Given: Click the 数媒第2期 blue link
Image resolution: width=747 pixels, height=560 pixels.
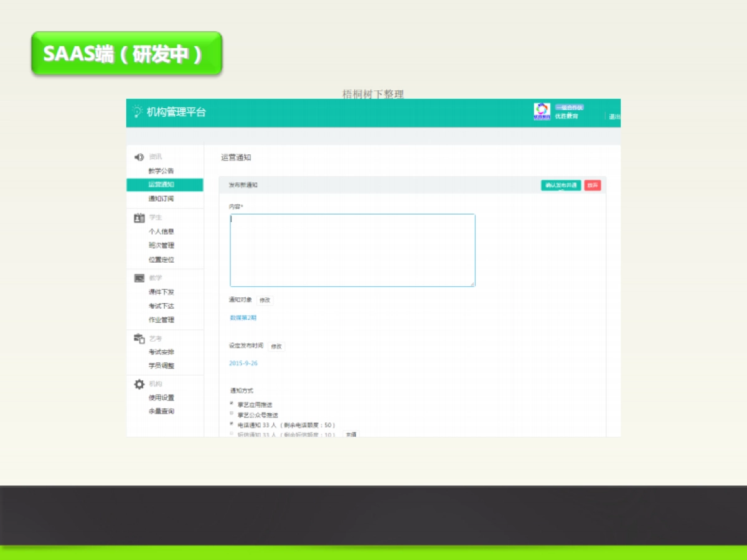Looking at the screenshot, I should tap(243, 317).
